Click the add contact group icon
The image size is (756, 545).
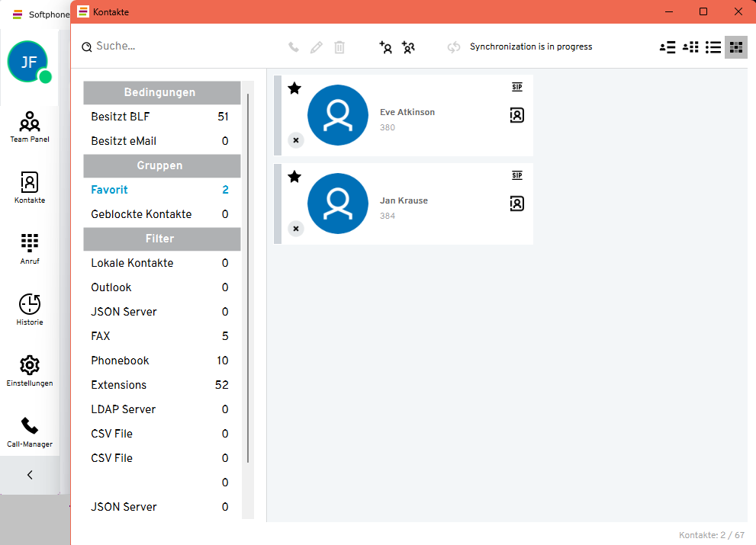408,47
